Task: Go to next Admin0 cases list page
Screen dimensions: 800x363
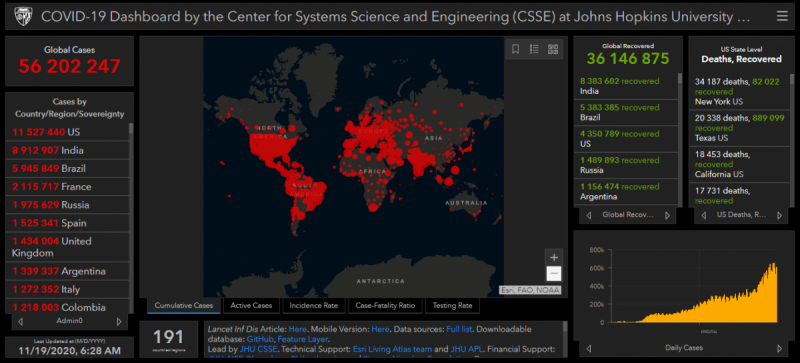Action: (119, 322)
